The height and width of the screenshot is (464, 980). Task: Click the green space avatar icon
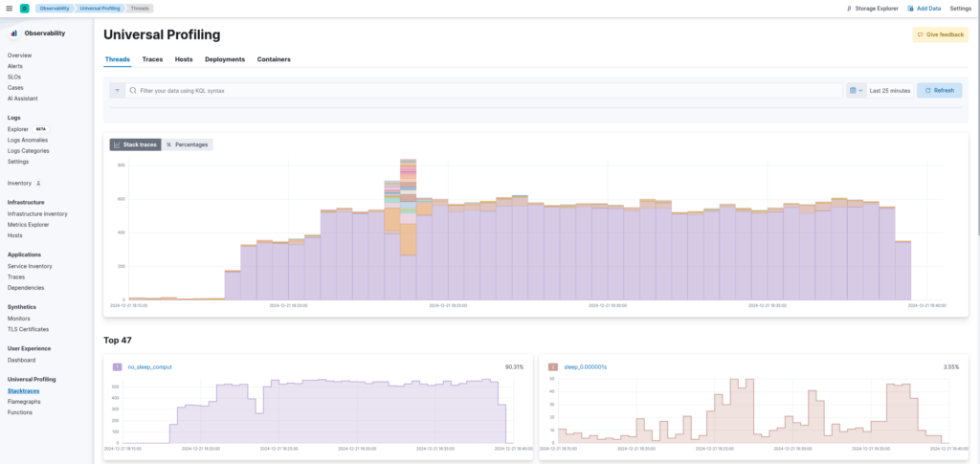(x=24, y=8)
